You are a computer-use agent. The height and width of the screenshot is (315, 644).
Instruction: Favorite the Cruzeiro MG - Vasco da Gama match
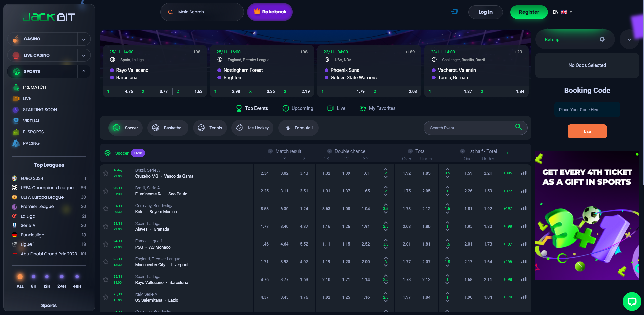106,173
